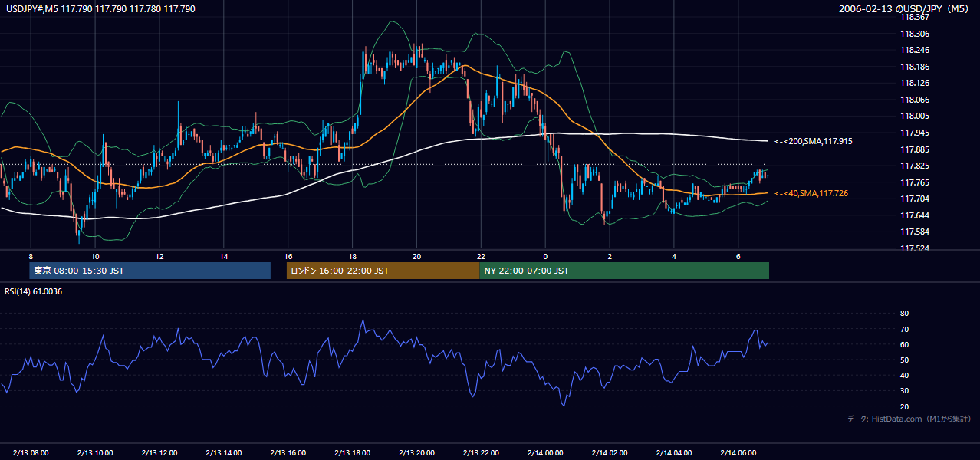Click the 117.825 price axis value
The image size is (980, 460).
click(914, 166)
